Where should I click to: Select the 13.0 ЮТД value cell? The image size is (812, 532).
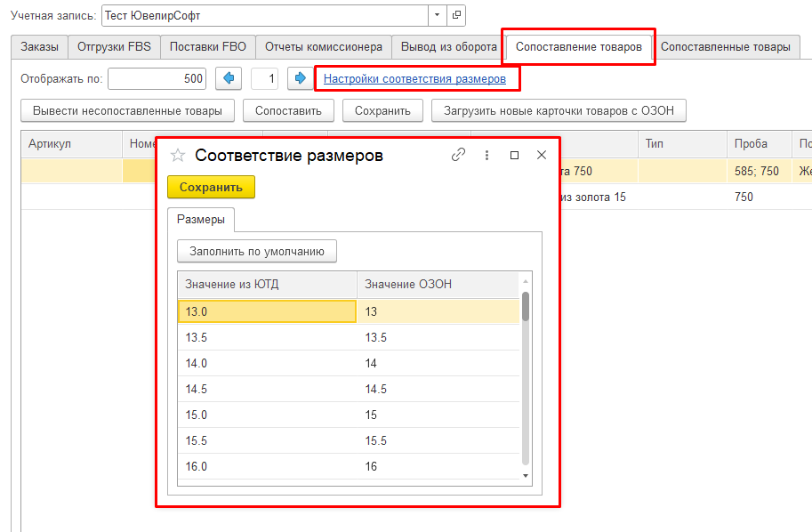pyautogui.click(x=267, y=311)
